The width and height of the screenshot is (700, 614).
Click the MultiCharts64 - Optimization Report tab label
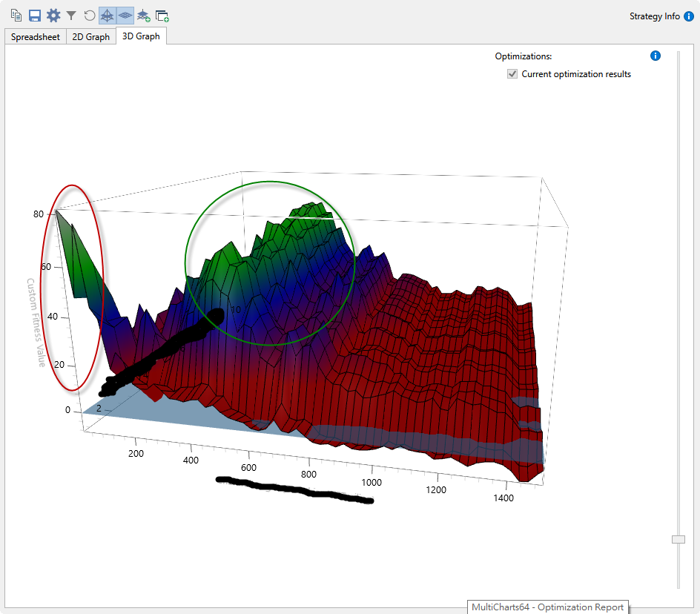pyautogui.click(x=547, y=607)
